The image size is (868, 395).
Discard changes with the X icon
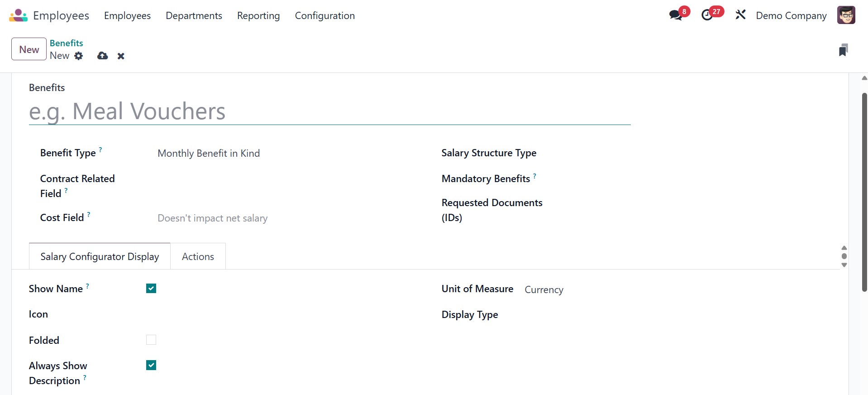[x=121, y=56]
